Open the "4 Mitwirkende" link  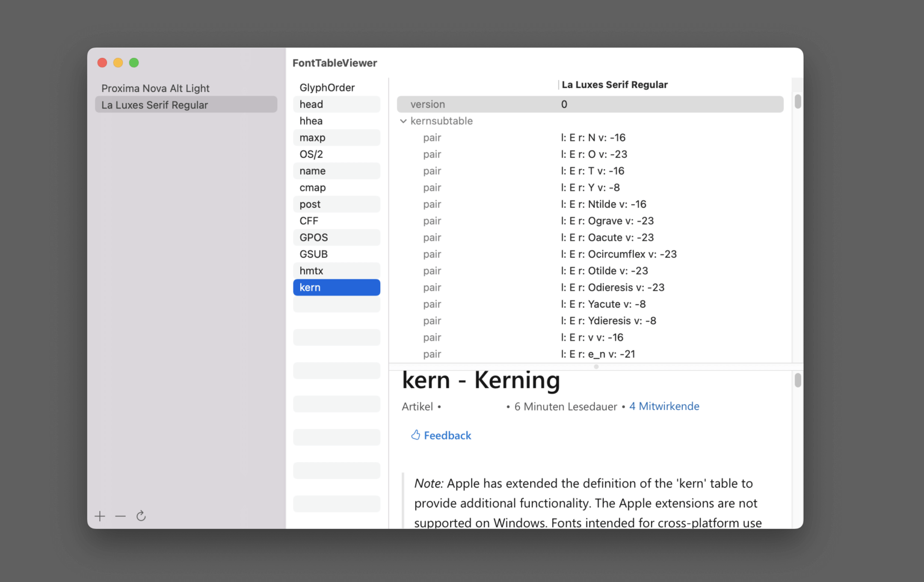[x=664, y=406]
